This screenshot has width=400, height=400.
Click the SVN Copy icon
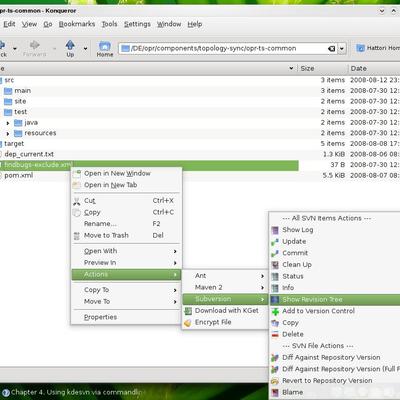275,323
